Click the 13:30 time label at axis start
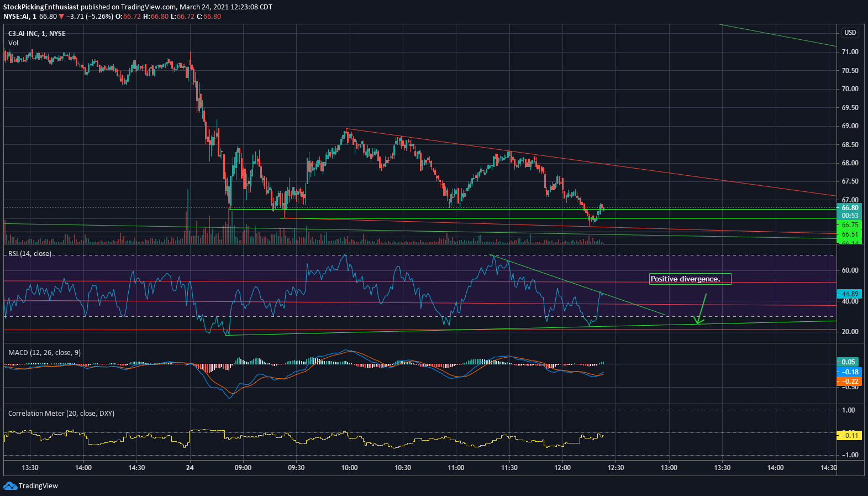The width and height of the screenshot is (868, 496). (x=30, y=468)
